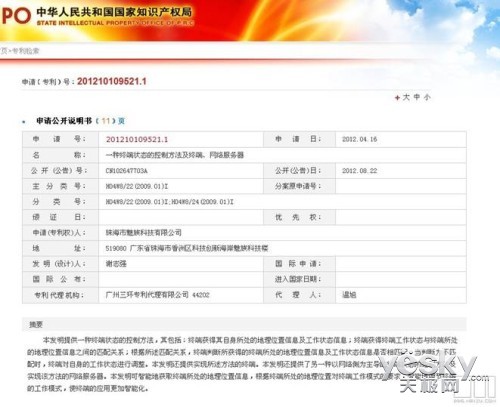Click the SIPO logo in header

[x=16, y=15]
